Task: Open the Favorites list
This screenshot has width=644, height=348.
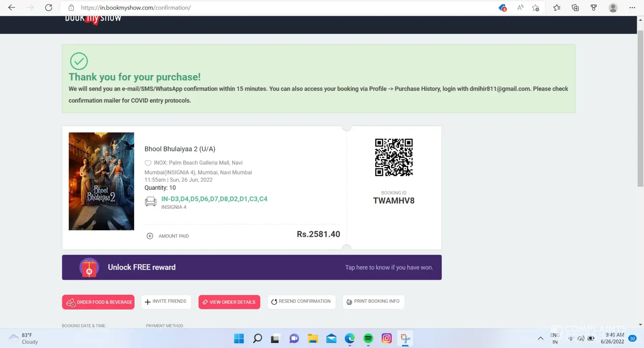Action: [557, 8]
